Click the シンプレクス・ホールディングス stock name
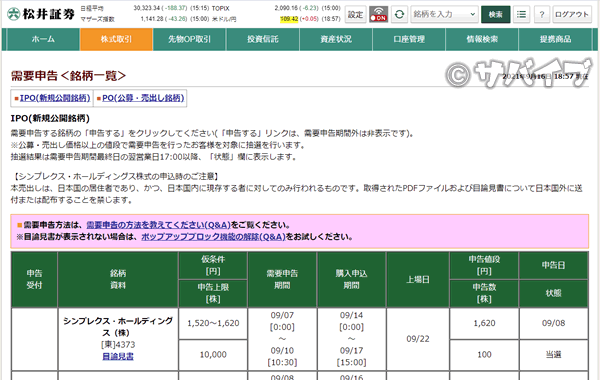Viewport: 600px width, 380px height. point(118,326)
